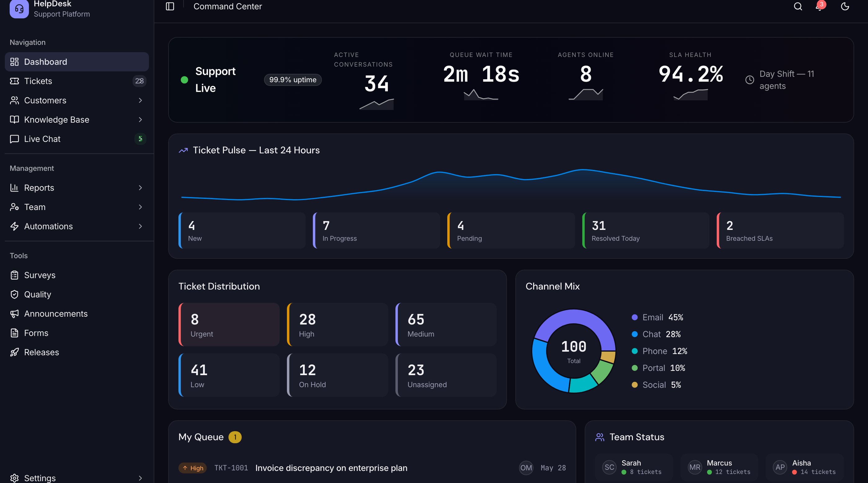
Task: Open the Dashboard menu item
Action: (77, 62)
